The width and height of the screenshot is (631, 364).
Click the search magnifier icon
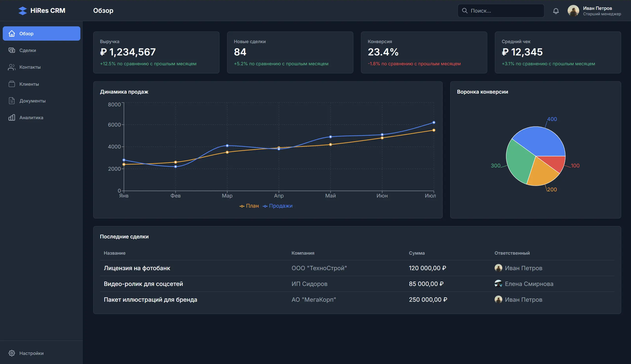tap(465, 11)
